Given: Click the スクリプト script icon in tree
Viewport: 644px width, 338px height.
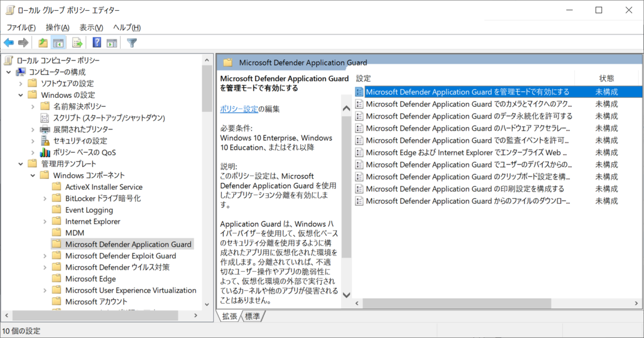Looking at the screenshot, I should point(45,118).
